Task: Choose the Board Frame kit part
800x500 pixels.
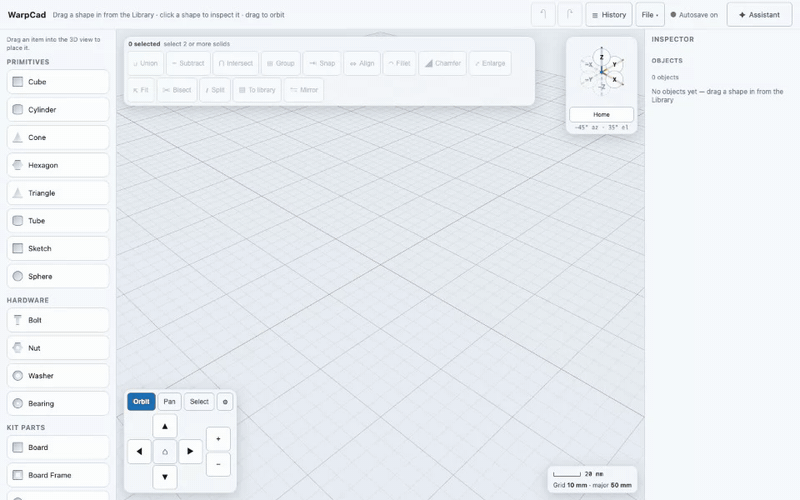Action: pyautogui.click(x=58, y=475)
